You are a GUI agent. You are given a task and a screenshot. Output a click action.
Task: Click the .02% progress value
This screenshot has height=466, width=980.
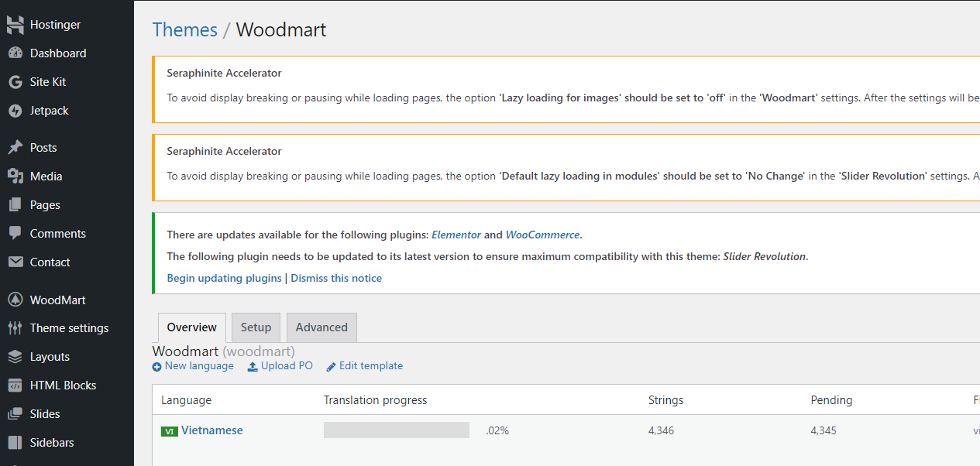(497, 430)
